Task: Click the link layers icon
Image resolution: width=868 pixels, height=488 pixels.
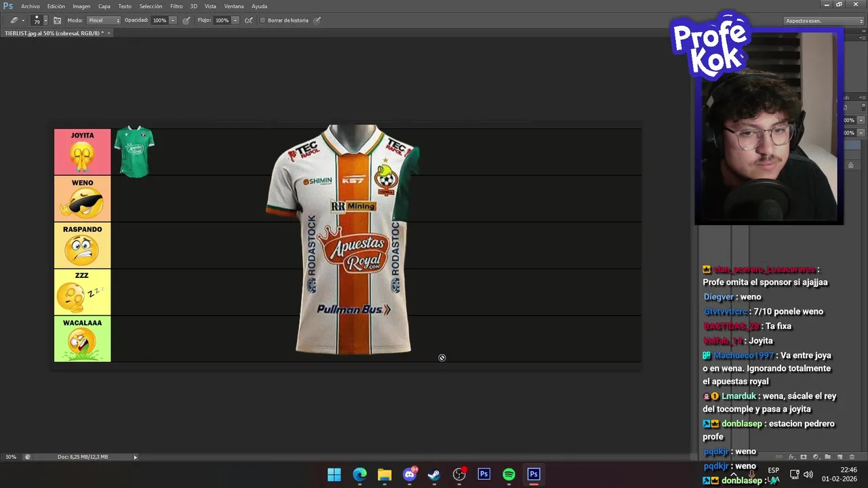Action: click(779, 457)
